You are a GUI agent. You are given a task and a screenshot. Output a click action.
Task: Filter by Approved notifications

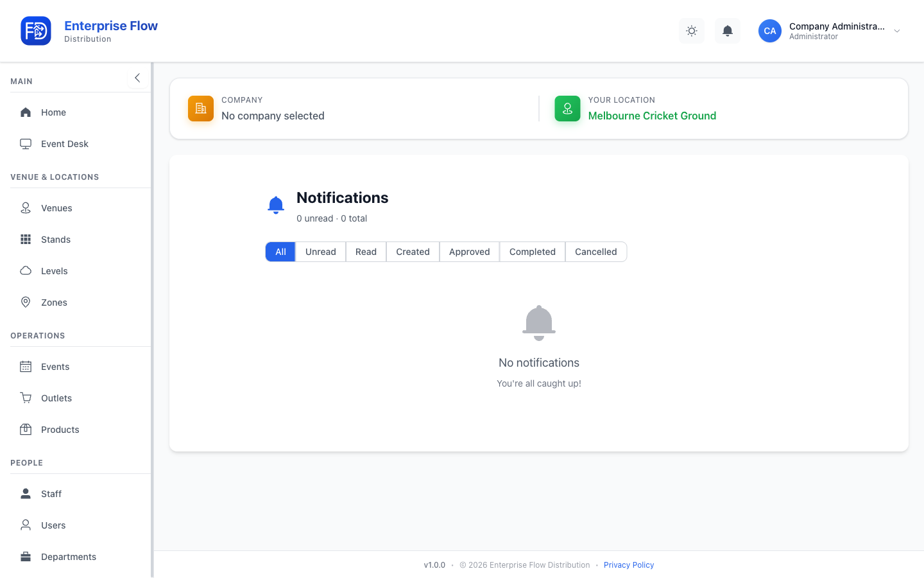click(470, 252)
